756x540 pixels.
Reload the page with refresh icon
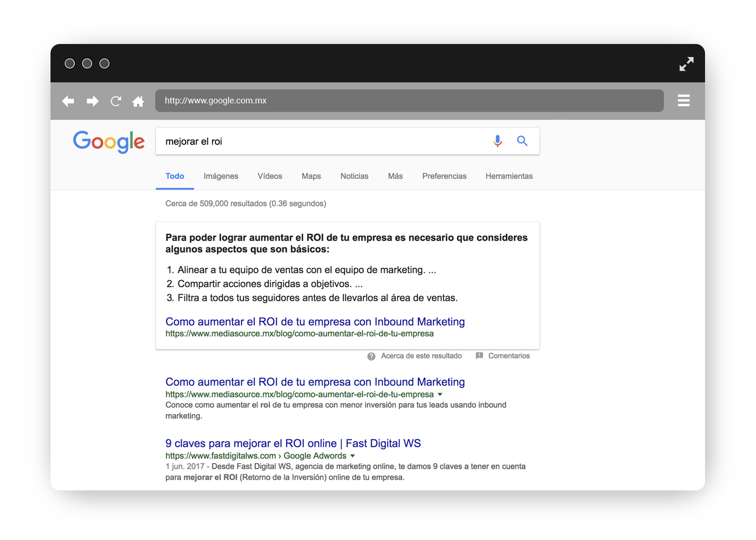(x=116, y=101)
